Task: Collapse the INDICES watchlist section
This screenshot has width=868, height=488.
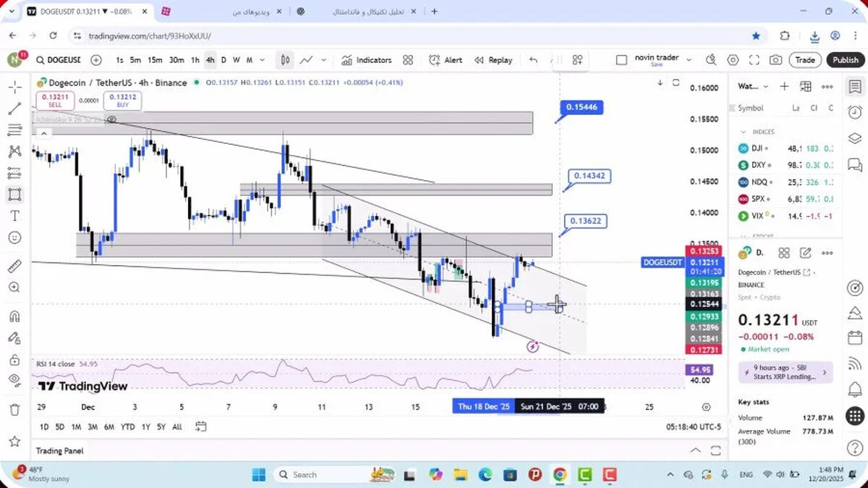Action: click(743, 132)
